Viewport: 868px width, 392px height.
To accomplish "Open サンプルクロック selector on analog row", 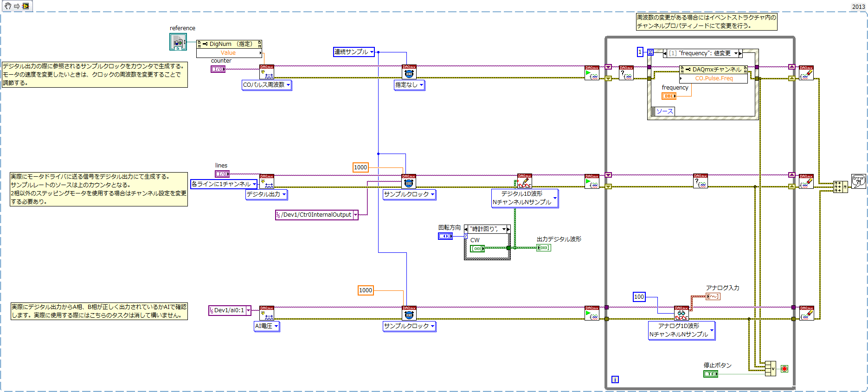I will click(x=410, y=326).
